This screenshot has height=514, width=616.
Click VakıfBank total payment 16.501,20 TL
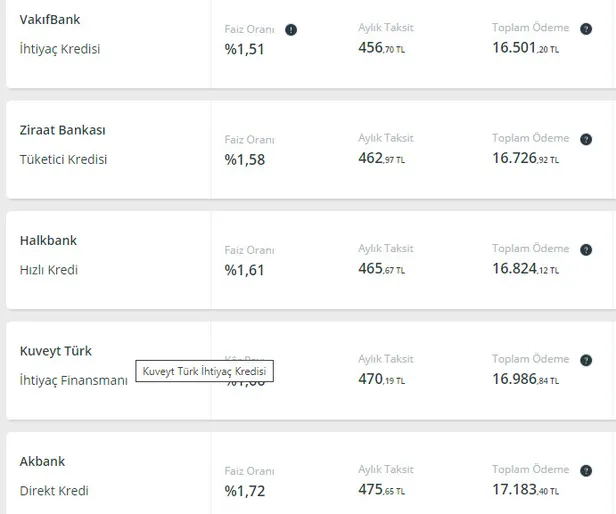point(525,48)
